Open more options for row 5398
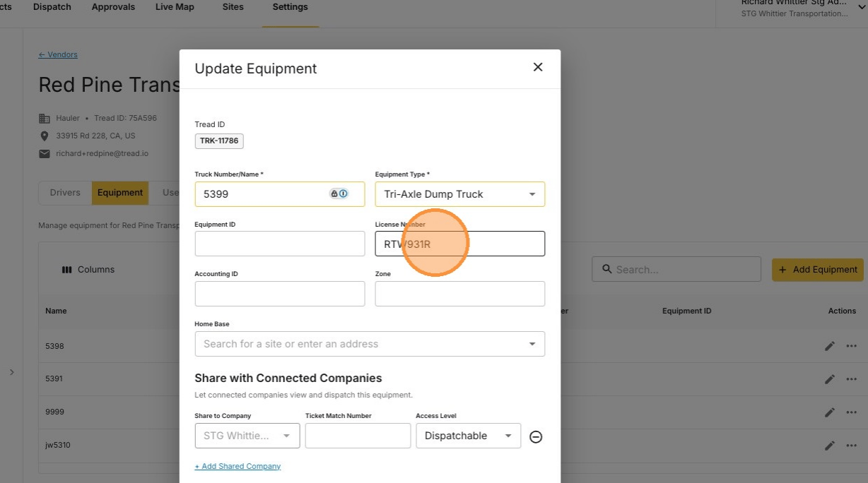Viewport: 868px width, 483px height. pos(852,346)
